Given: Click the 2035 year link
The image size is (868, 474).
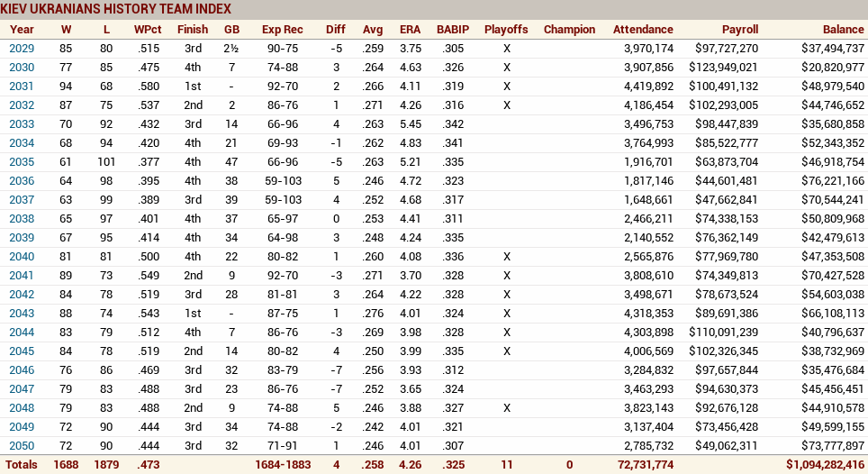Looking at the screenshot, I should coord(22,162).
